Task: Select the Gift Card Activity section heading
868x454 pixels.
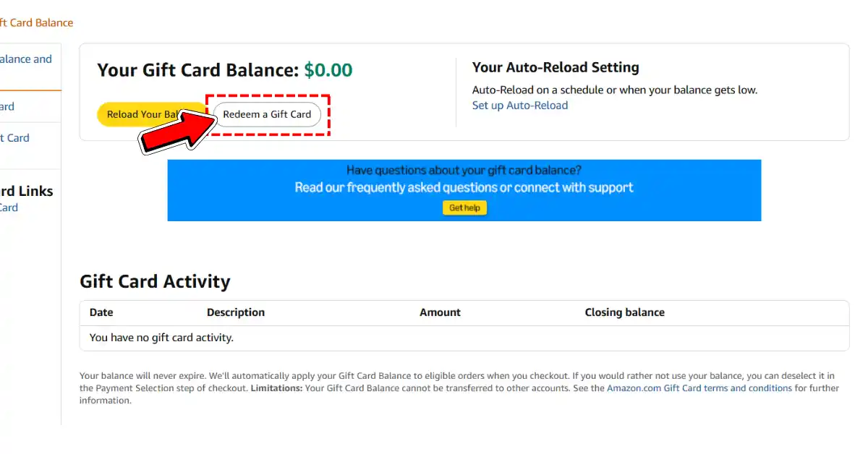Action: click(x=155, y=281)
